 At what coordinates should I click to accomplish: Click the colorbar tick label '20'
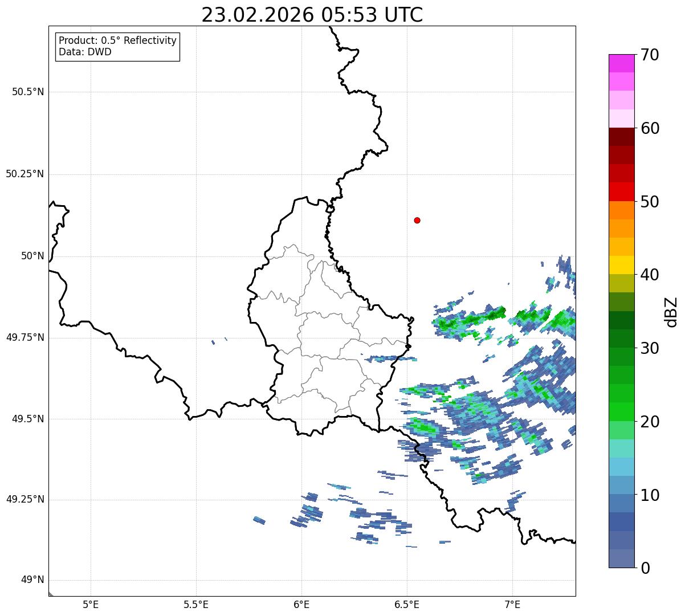(x=650, y=422)
